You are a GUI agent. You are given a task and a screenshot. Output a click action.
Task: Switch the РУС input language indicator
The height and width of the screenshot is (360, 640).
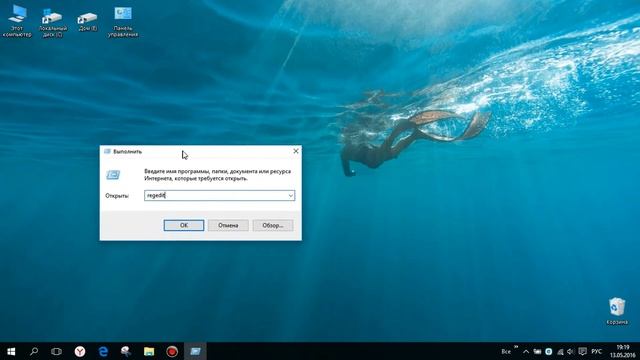(x=596, y=351)
